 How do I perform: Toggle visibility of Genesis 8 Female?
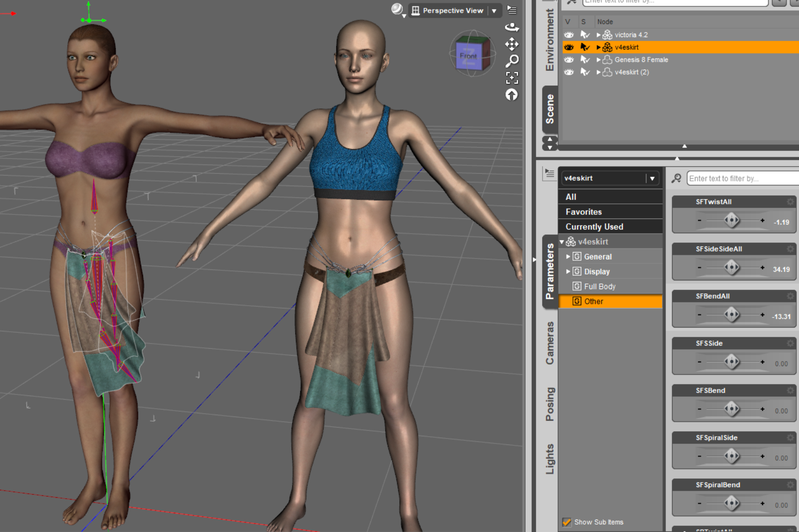point(568,60)
